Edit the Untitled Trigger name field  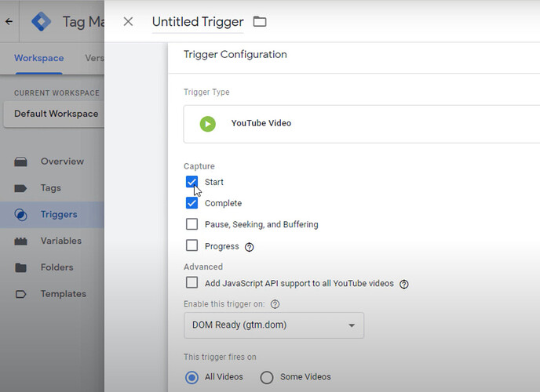click(198, 22)
